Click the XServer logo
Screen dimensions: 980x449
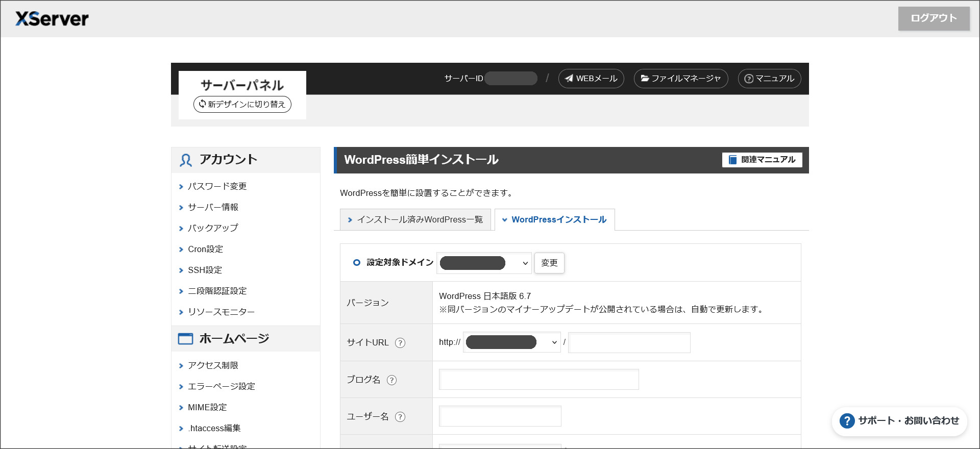[52, 19]
